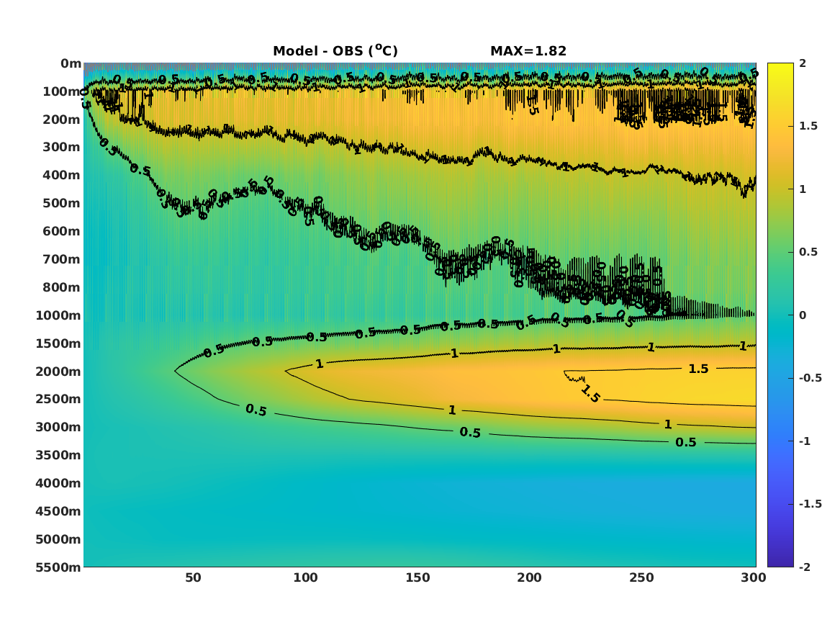Click the colorbar tick label "1.5"

pyautogui.click(x=808, y=126)
